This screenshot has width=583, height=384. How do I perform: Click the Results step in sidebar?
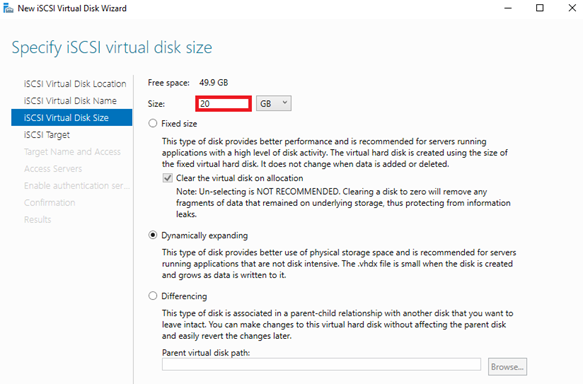click(x=38, y=219)
